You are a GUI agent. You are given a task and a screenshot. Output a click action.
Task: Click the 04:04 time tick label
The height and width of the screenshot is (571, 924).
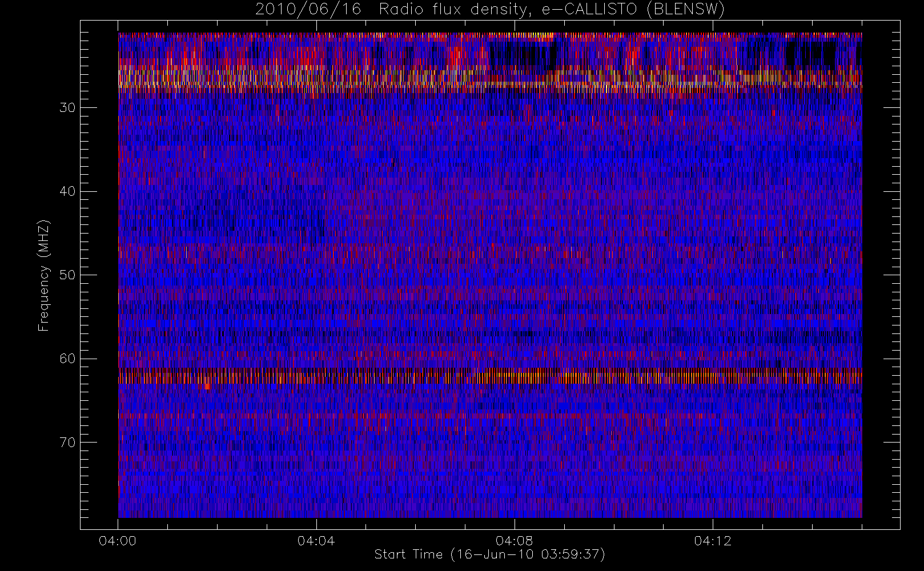point(316,541)
